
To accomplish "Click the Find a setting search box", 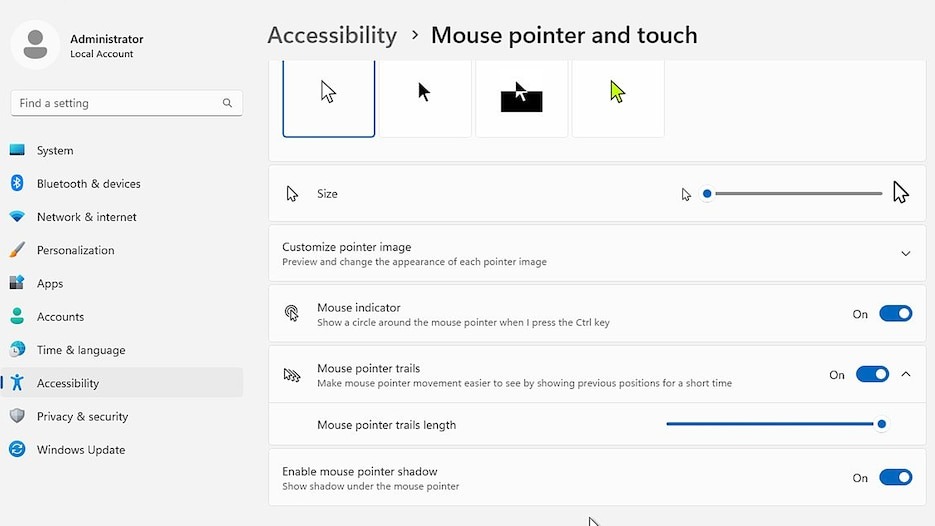I will pyautogui.click(x=126, y=103).
